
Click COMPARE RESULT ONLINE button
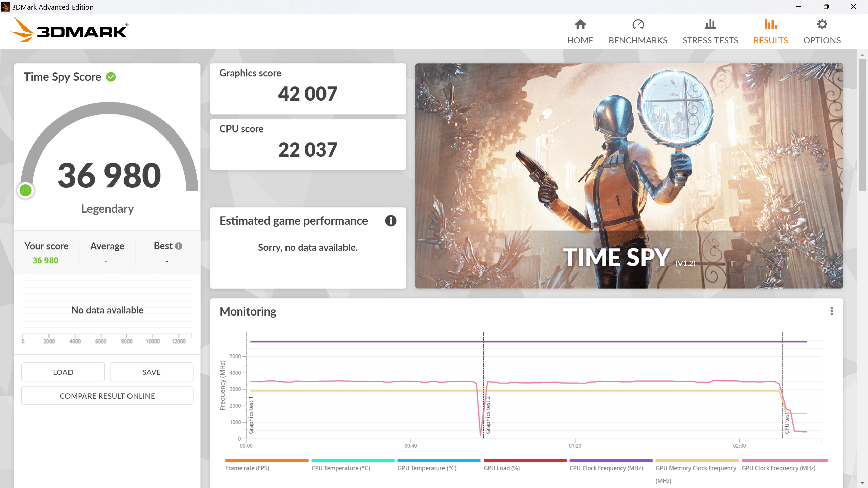coord(107,396)
